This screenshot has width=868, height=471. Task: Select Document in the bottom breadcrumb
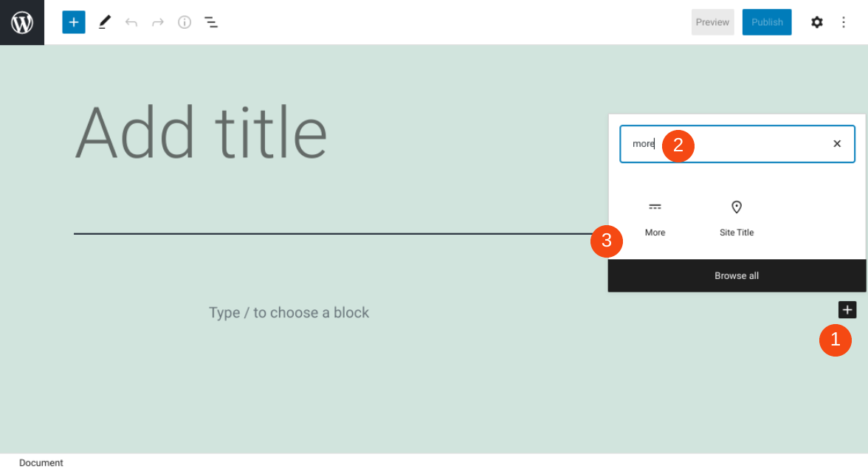(41, 463)
